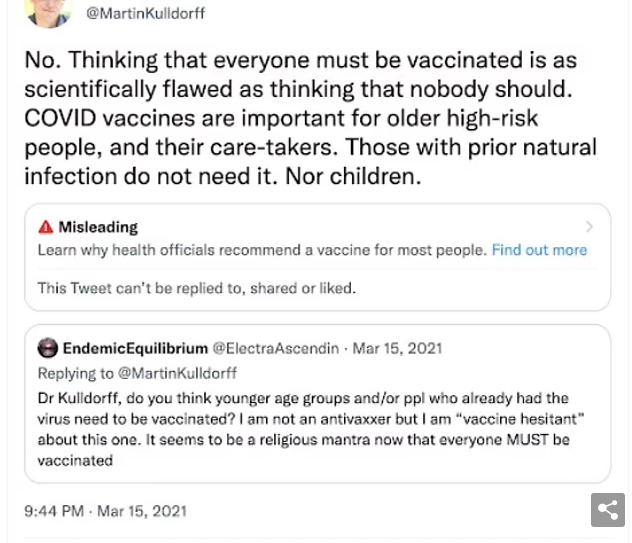
Task: Open the quoted tweet's Mar 15, 2021 date
Action: [397, 348]
